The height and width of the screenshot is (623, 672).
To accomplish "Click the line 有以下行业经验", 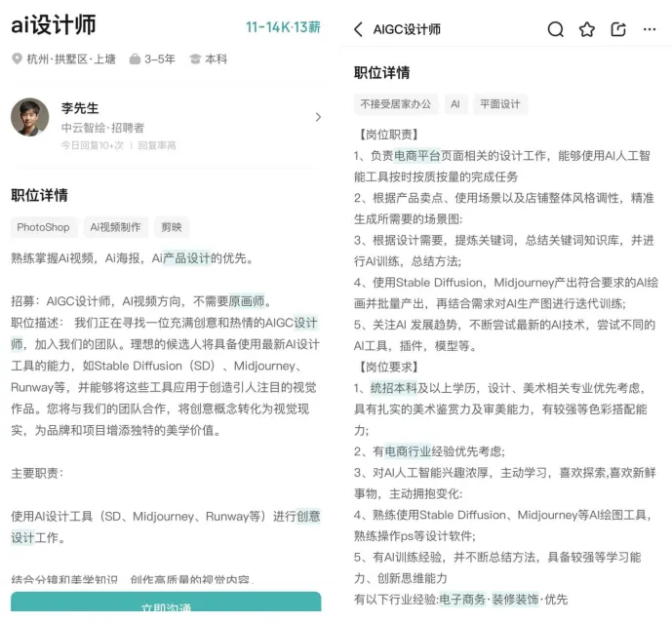I will [460, 599].
